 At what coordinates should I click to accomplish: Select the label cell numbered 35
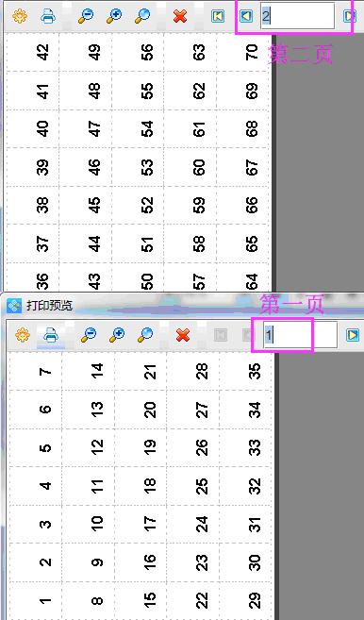click(x=245, y=371)
